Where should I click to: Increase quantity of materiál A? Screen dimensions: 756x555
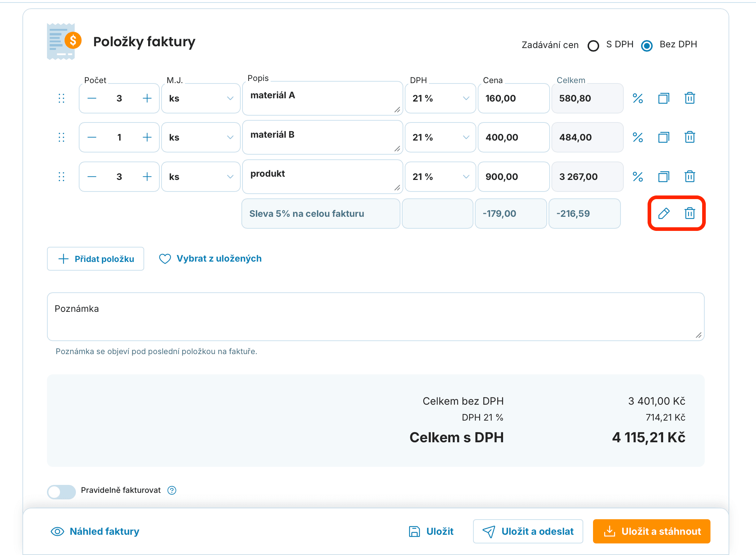tap(147, 98)
